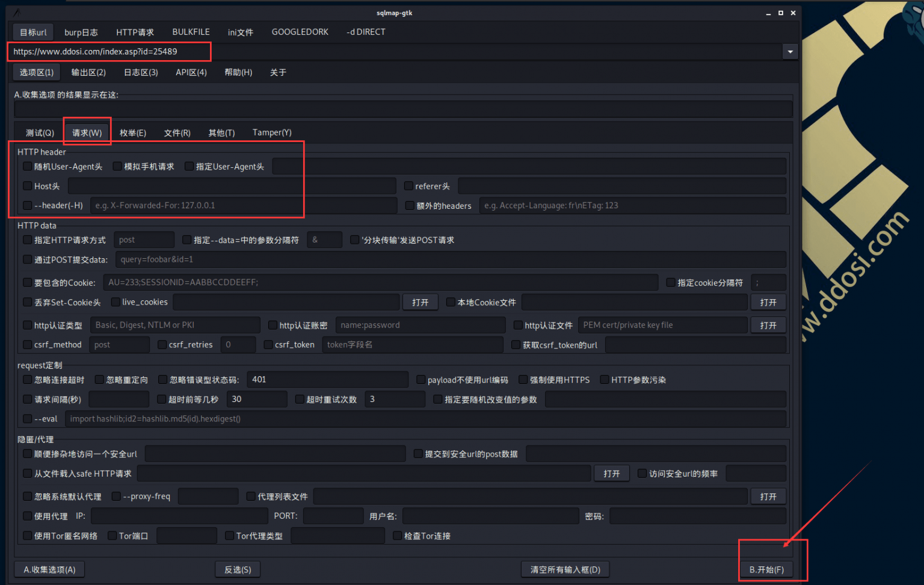Image resolution: width=924 pixels, height=585 pixels.
Task: Switch to the 输出区(2) tab
Action: point(88,72)
